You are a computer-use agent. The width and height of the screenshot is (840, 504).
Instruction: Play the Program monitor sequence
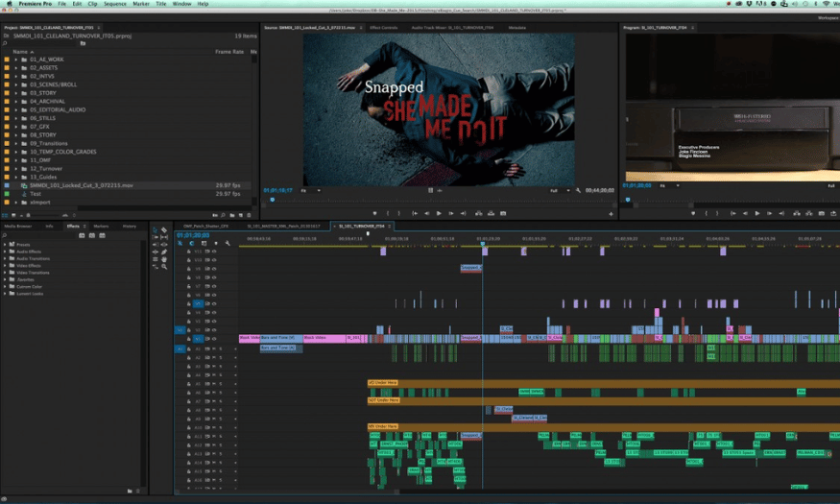click(x=757, y=213)
